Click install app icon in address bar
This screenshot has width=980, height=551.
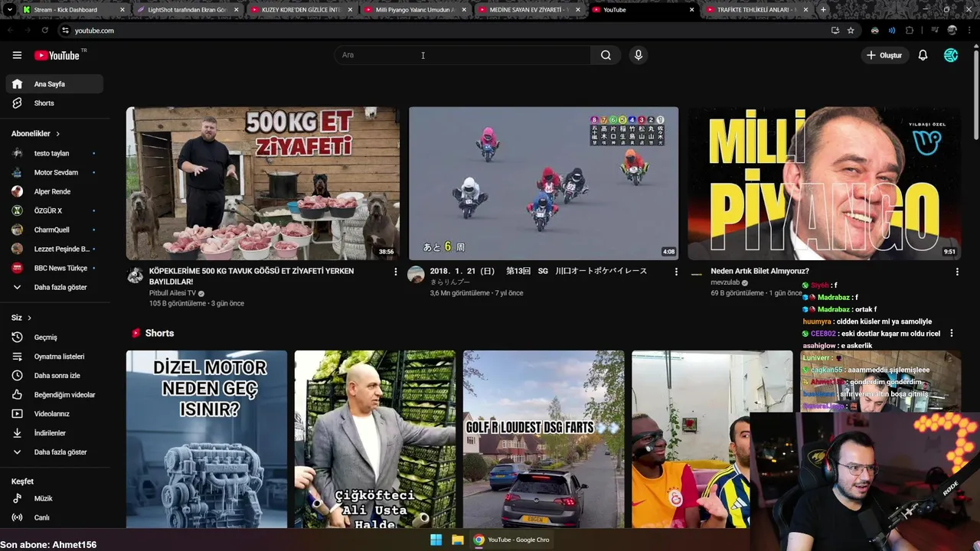click(x=835, y=31)
